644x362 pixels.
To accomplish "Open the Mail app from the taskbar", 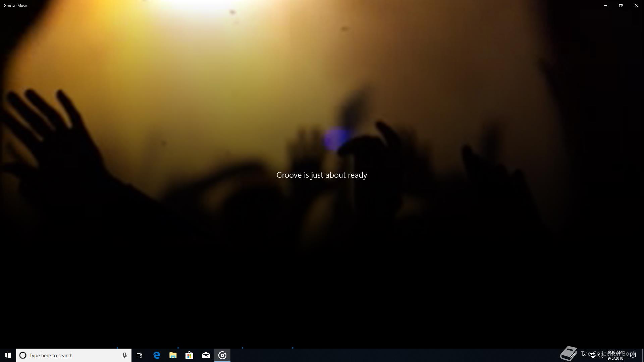I will [x=206, y=355].
